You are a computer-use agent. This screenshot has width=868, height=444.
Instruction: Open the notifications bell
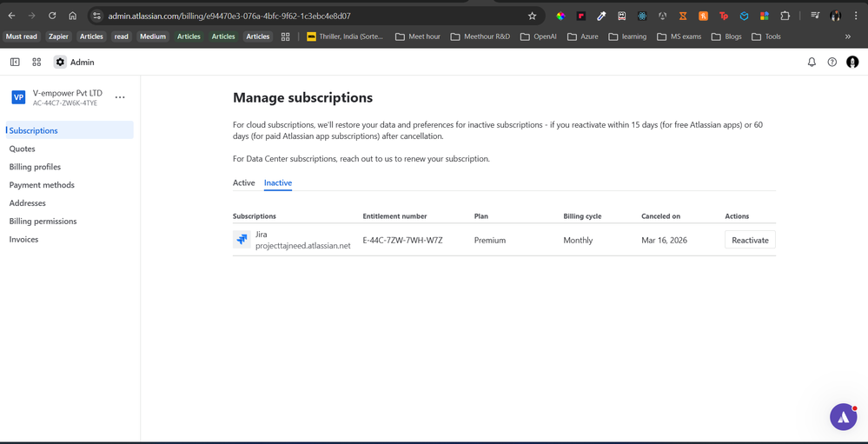pos(812,63)
